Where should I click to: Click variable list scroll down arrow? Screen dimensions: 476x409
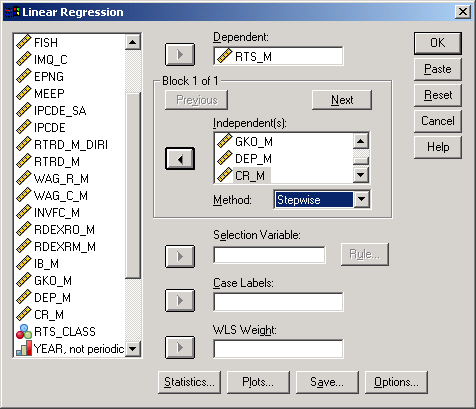click(x=133, y=349)
